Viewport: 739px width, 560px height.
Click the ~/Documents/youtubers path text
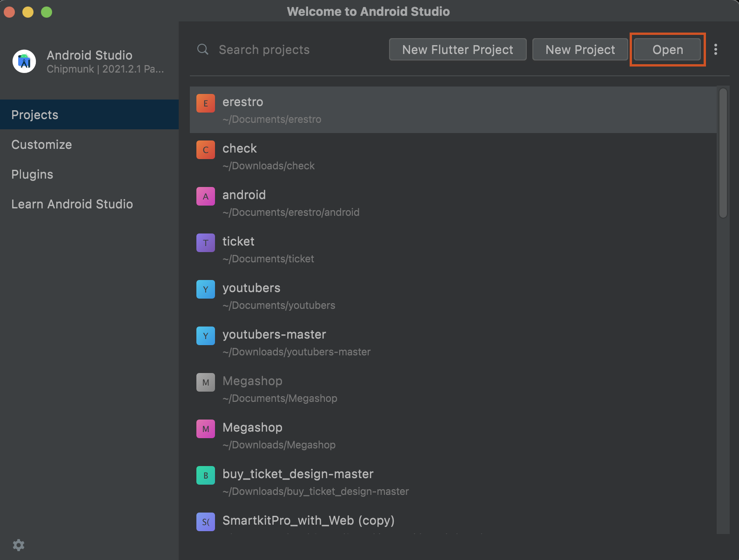(279, 306)
